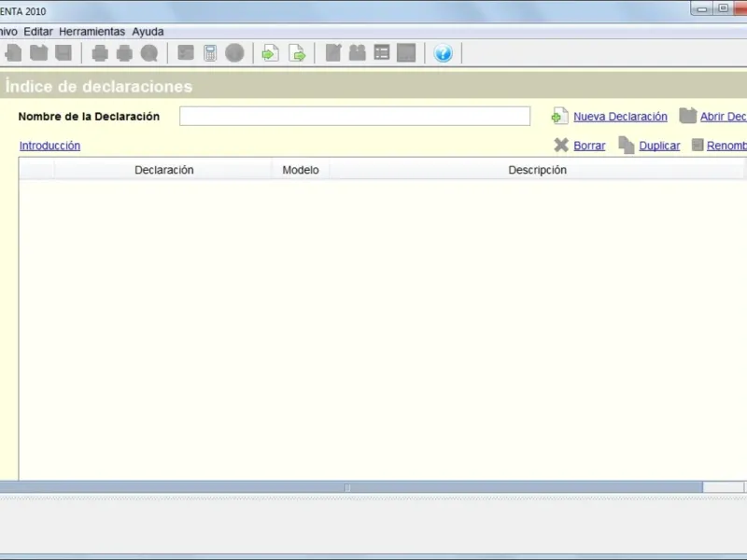Click the Nueva Declaración link
The height and width of the screenshot is (560, 747).
click(x=620, y=117)
